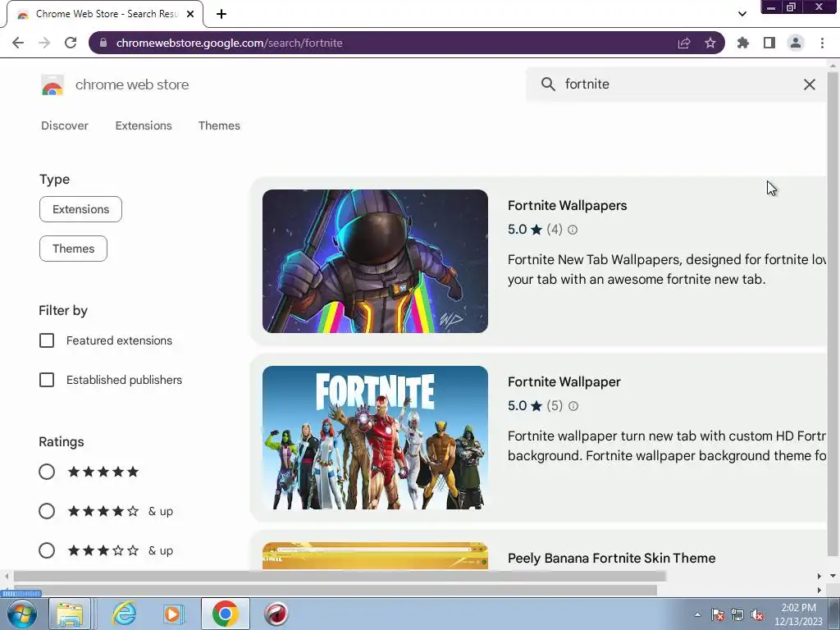Reload the current page
Screen dimensions: 840x630
click(x=71, y=43)
